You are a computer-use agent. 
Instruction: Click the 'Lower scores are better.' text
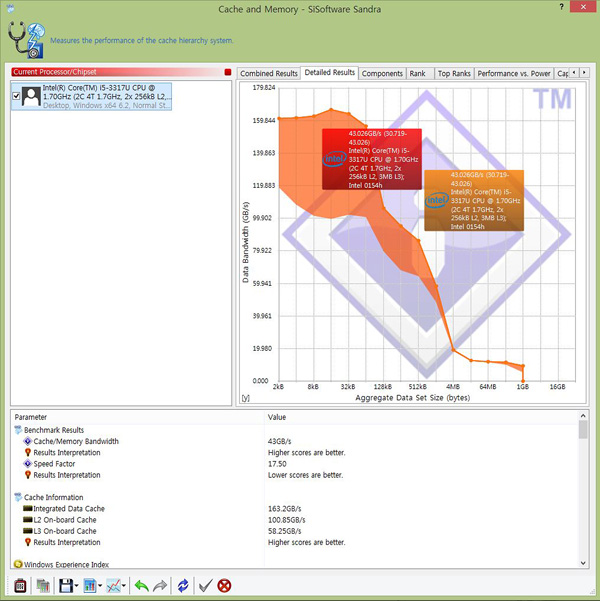pyautogui.click(x=306, y=475)
